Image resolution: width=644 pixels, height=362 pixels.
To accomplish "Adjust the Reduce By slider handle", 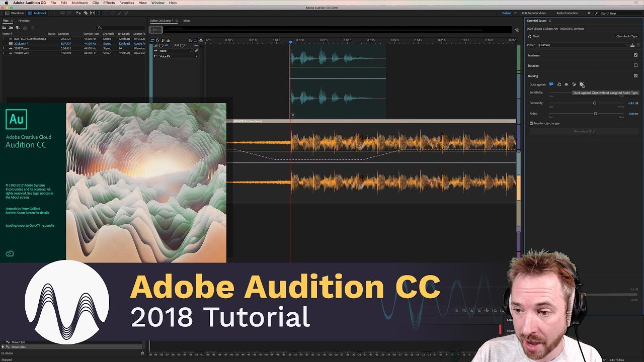I will [595, 103].
